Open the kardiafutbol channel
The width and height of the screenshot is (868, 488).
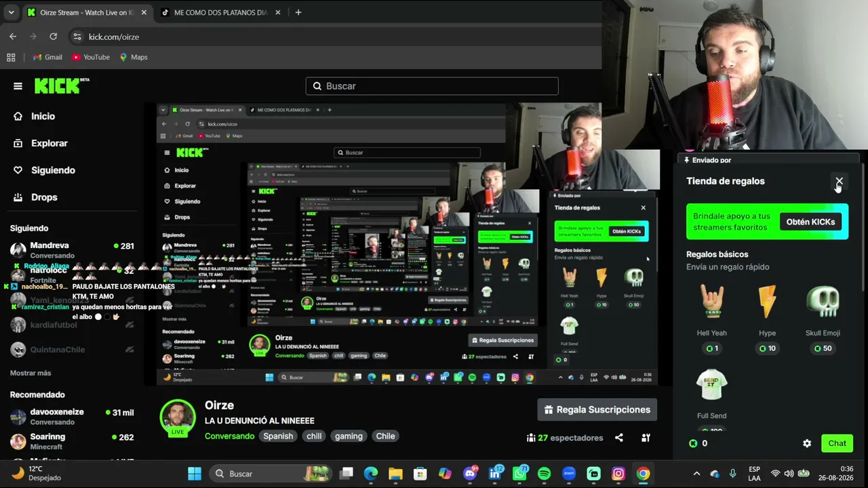(x=73, y=325)
